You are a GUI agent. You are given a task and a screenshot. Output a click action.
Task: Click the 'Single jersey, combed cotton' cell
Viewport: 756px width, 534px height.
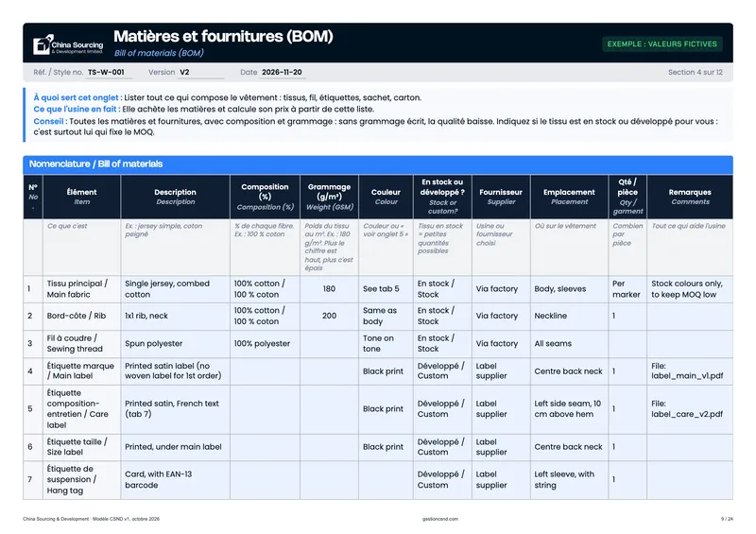click(175, 289)
